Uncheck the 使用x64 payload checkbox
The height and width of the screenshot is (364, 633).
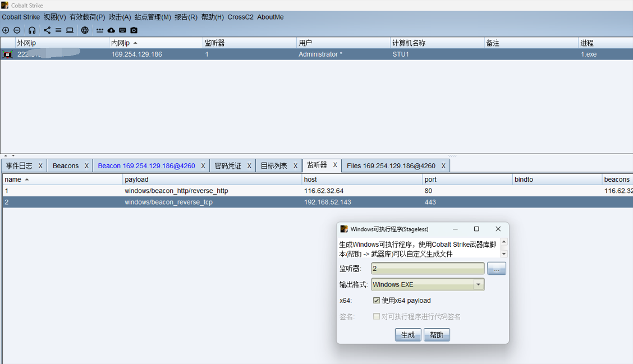377,300
